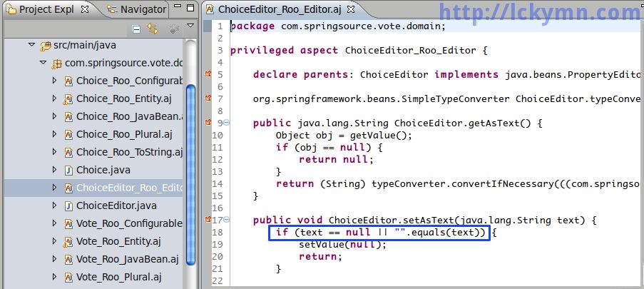Click the AspectJ file icon in editor tab
Image resolution: width=644 pixels, height=289 pixels.
point(210,9)
